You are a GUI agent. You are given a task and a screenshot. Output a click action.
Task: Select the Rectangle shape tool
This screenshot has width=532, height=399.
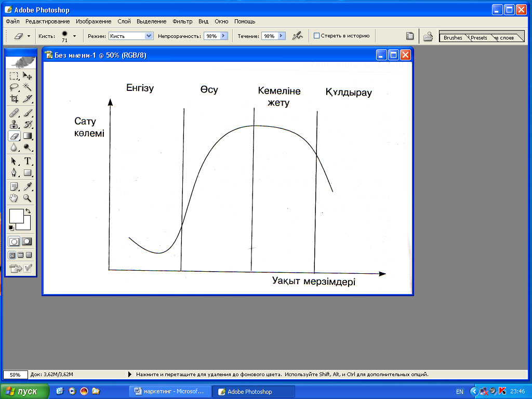[27, 172]
